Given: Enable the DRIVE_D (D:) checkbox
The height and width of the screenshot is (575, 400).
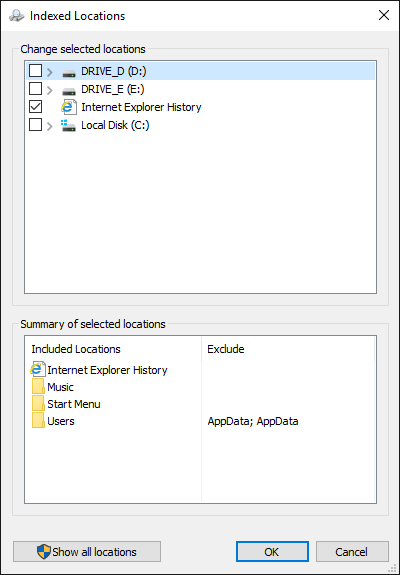Looking at the screenshot, I should 36,71.
